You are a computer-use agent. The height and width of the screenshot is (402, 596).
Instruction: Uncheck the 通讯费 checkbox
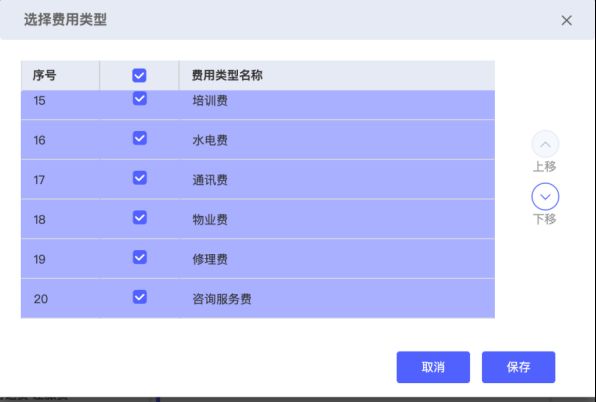[139, 177]
